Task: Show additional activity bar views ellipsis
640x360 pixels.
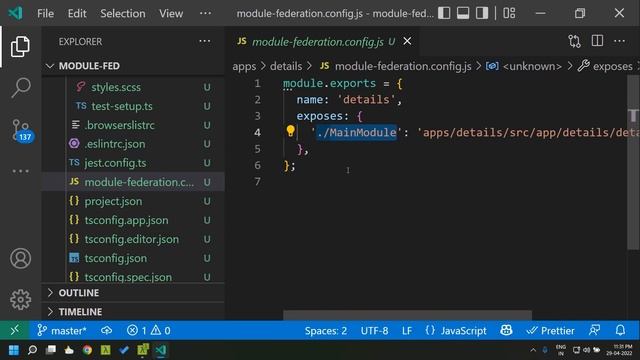Action: pyautogui.click(x=20, y=171)
